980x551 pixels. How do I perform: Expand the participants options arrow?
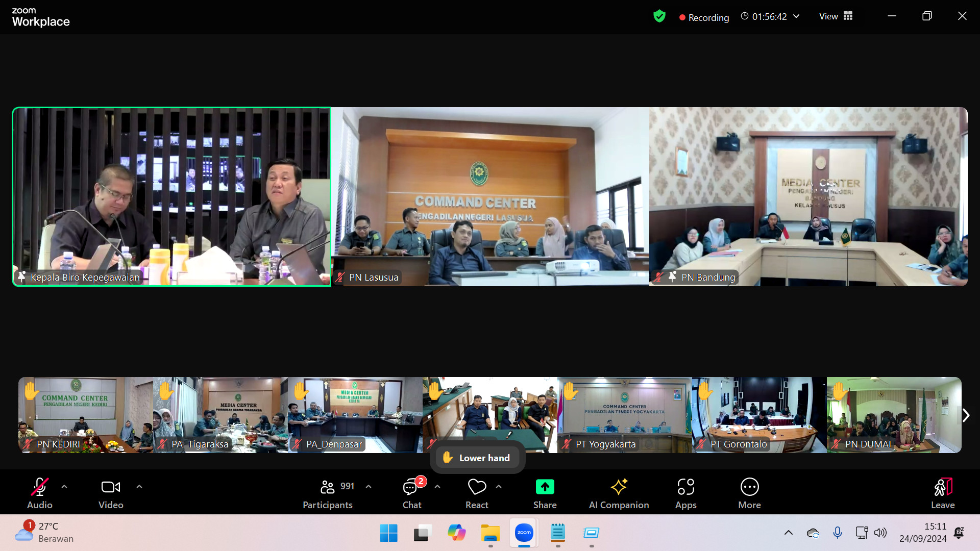(x=369, y=487)
